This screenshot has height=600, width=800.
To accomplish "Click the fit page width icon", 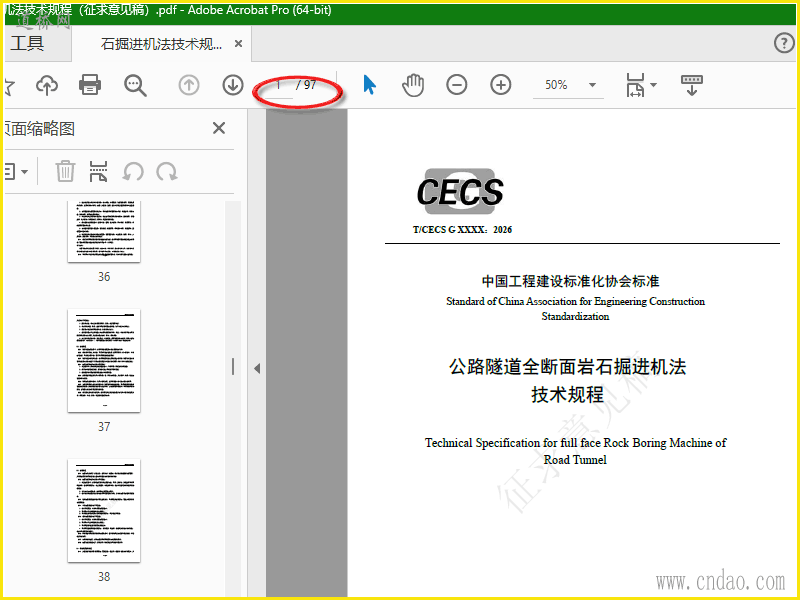I will tap(635, 85).
